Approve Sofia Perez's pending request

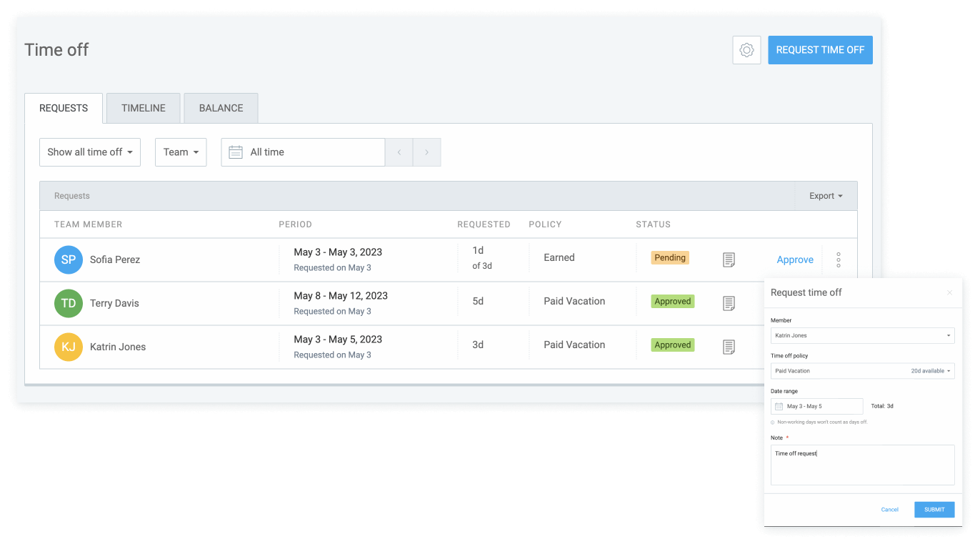[x=794, y=259]
